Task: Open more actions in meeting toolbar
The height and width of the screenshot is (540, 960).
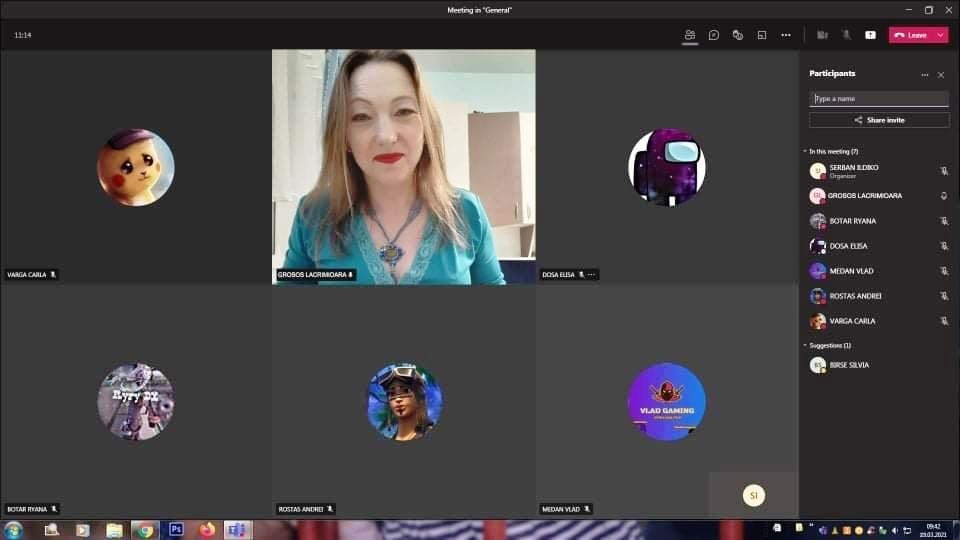Action: (786, 35)
